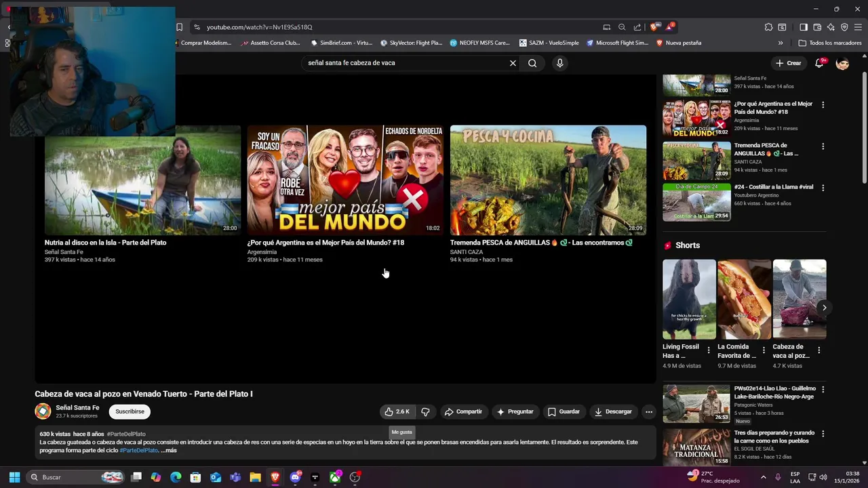The height and width of the screenshot is (488, 868).
Task: Open the YouTube account avatar menu
Action: click(842, 63)
